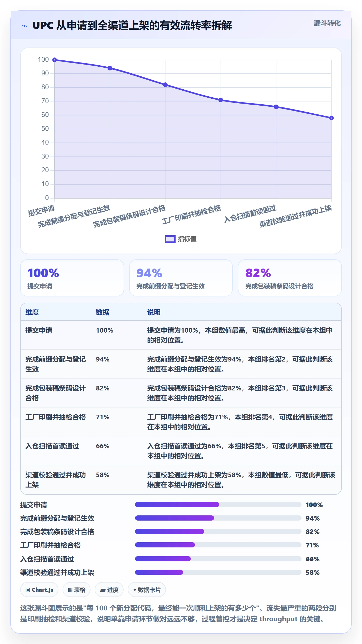Click the summary paragraph mentioning throughput
The width and height of the screenshot is (362, 644).
pos(178,614)
